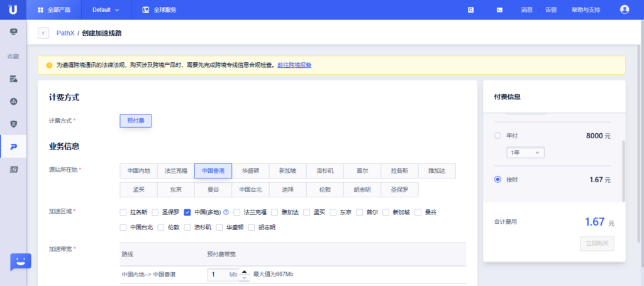Uncheck the 中国(多地) acceleration region

tap(187, 212)
